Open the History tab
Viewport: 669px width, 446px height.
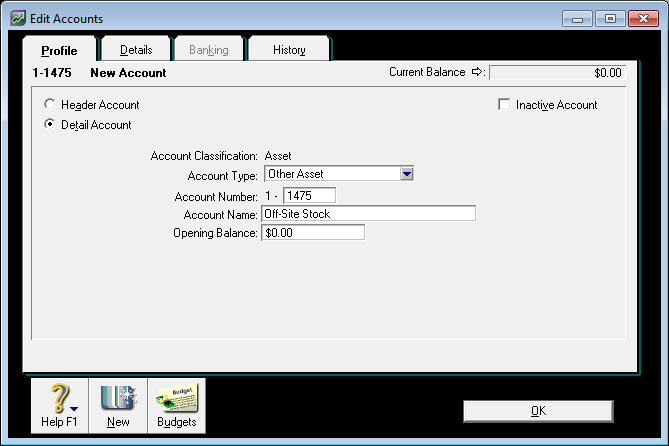289,49
